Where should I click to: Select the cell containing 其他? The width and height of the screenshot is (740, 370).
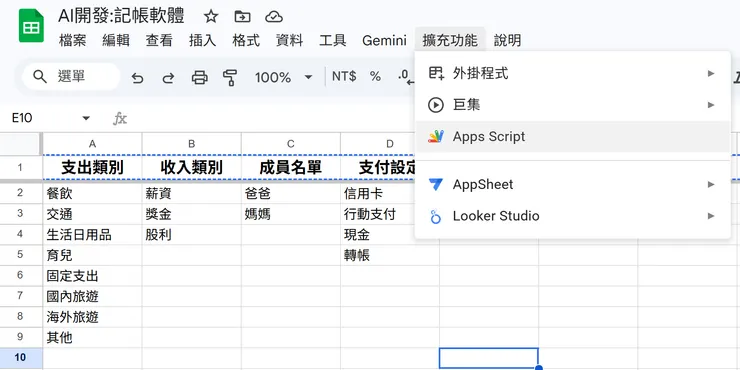(x=92, y=337)
